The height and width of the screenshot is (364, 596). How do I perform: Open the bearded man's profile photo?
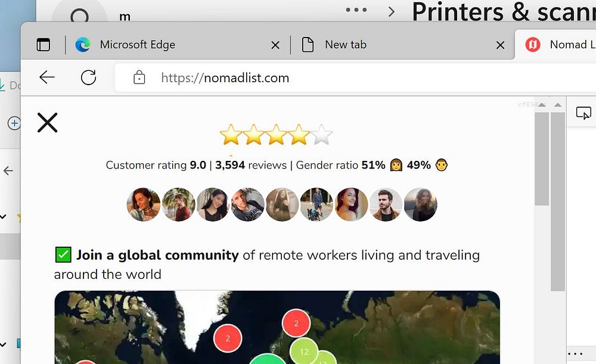(386, 204)
